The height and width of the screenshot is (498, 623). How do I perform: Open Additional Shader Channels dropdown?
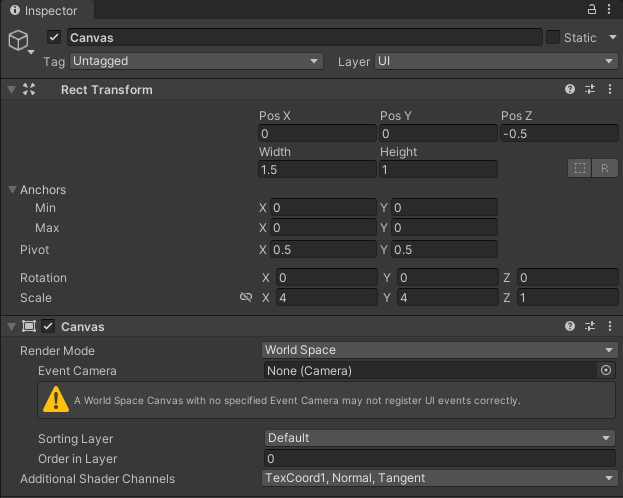[x=439, y=478]
